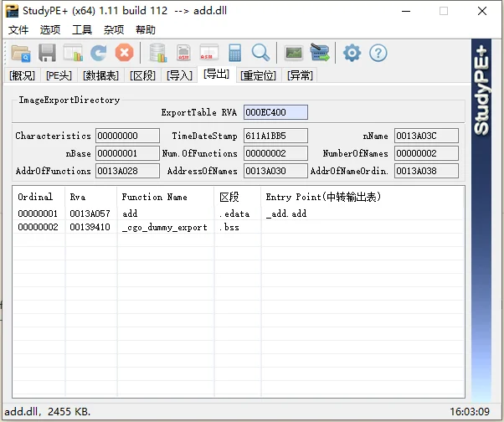Click the magnifying glass search icon

[x=260, y=53]
